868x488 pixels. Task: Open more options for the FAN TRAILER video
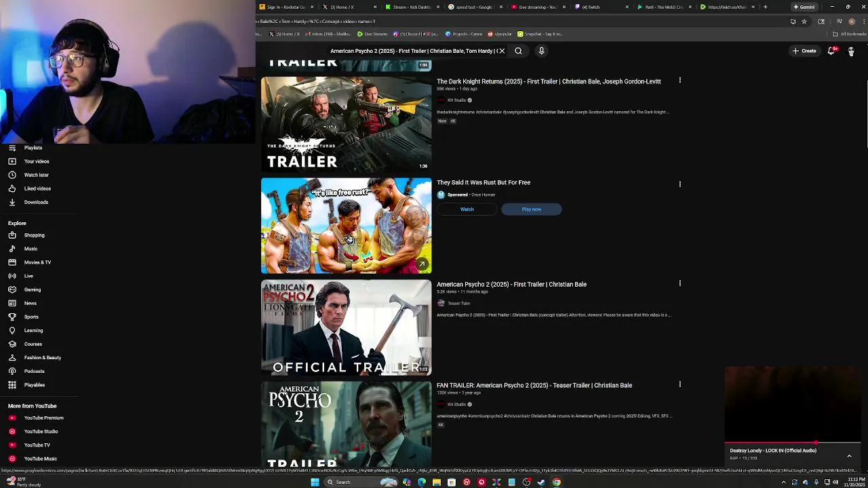679,384
